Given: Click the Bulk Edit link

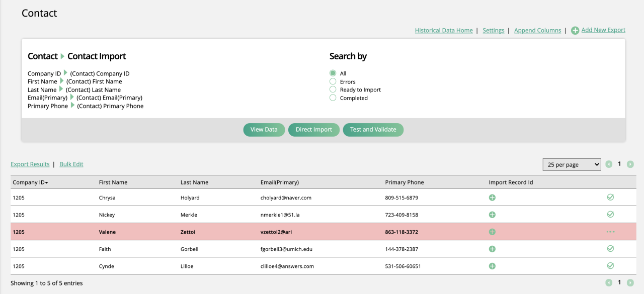Looking at the screenshot, I should 71,164.
